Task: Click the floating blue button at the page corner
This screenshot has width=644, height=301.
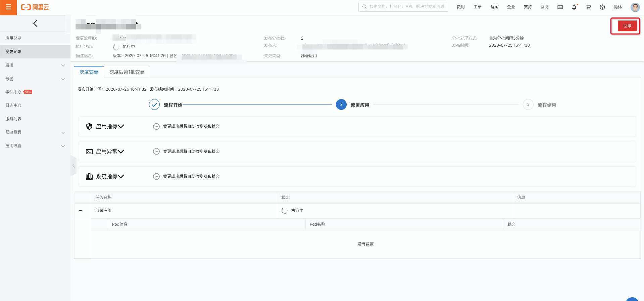Action: (632, 299)
